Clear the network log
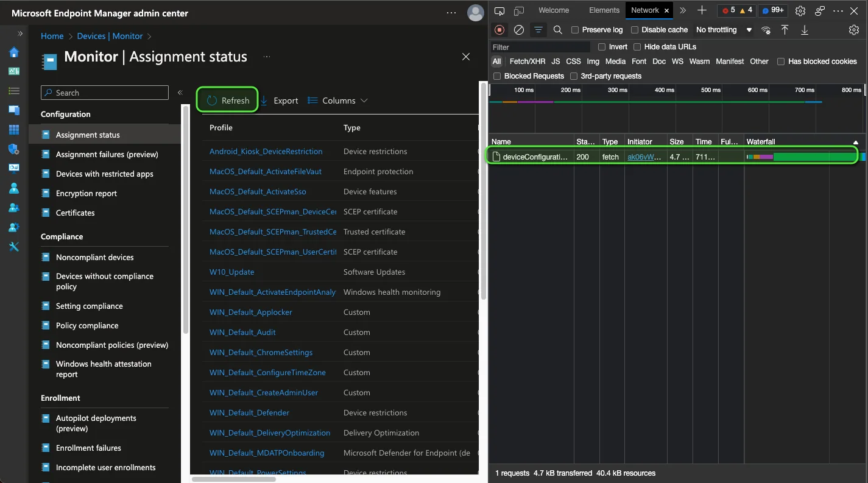The image size is (868, 483). 519,30
